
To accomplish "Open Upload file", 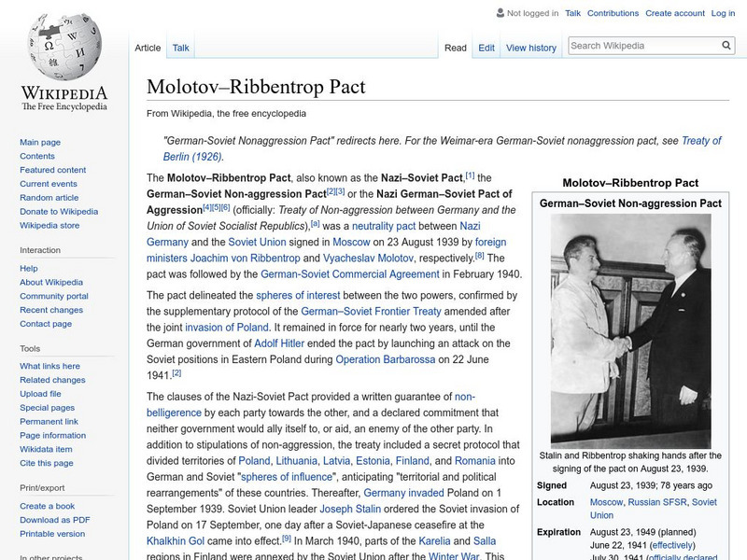I will [x=40, y=393].
